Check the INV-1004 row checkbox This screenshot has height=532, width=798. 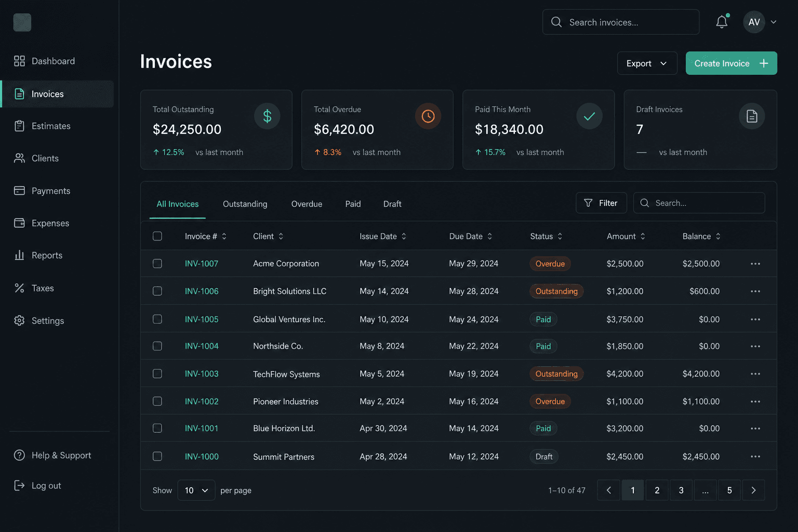pos(157,347)
